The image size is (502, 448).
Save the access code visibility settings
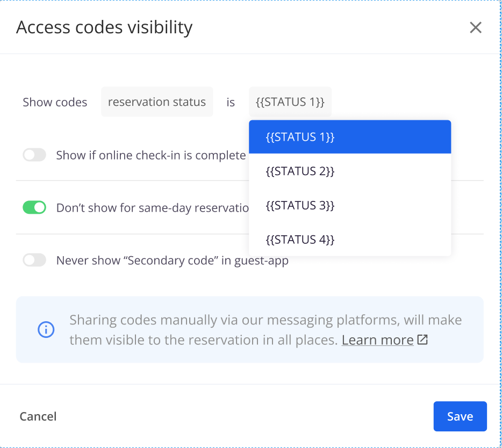(460, 416)
